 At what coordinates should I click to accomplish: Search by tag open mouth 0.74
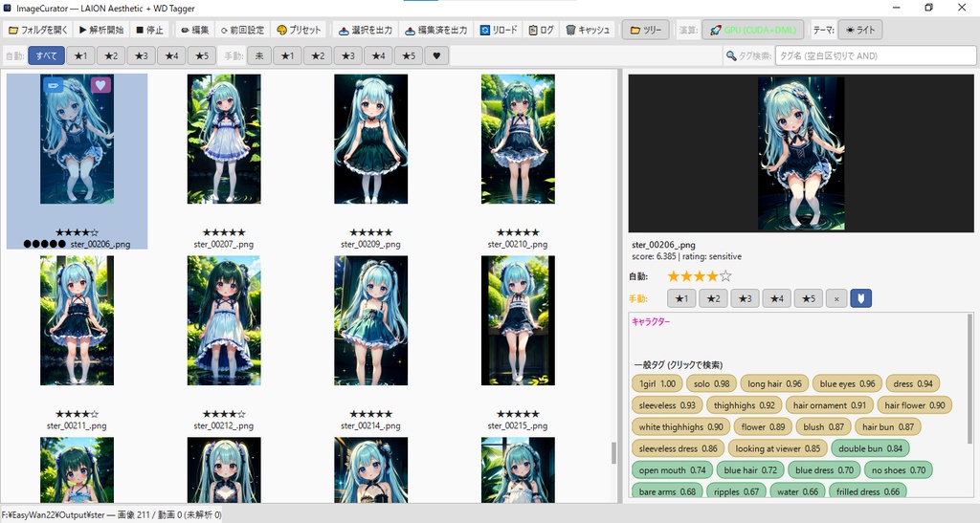pos(672,470)
